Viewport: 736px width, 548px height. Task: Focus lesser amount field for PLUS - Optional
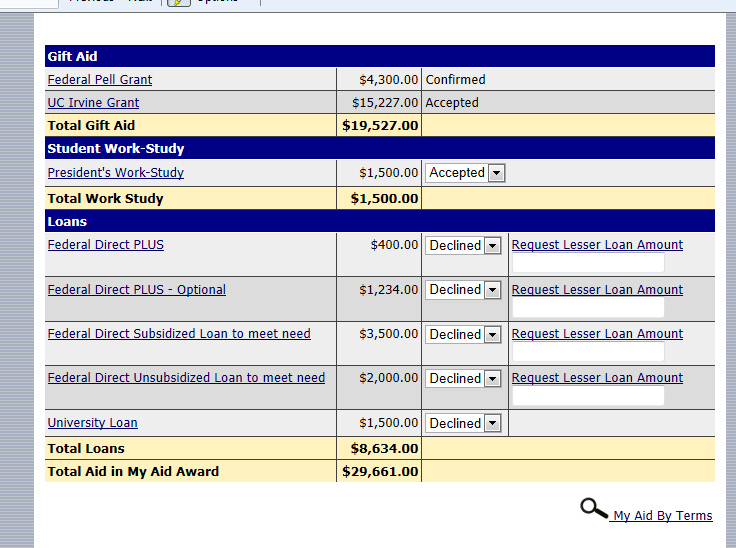point(588,308)
